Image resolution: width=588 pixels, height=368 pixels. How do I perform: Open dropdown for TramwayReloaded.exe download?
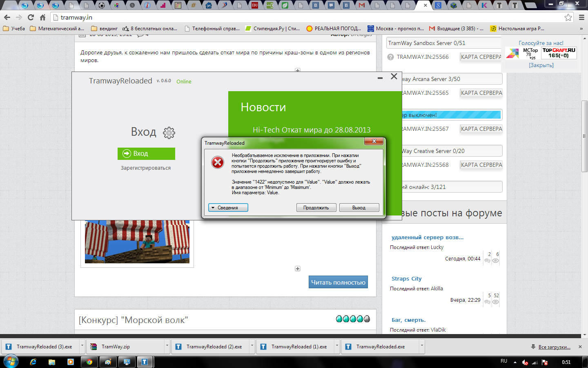pos(422,346)
